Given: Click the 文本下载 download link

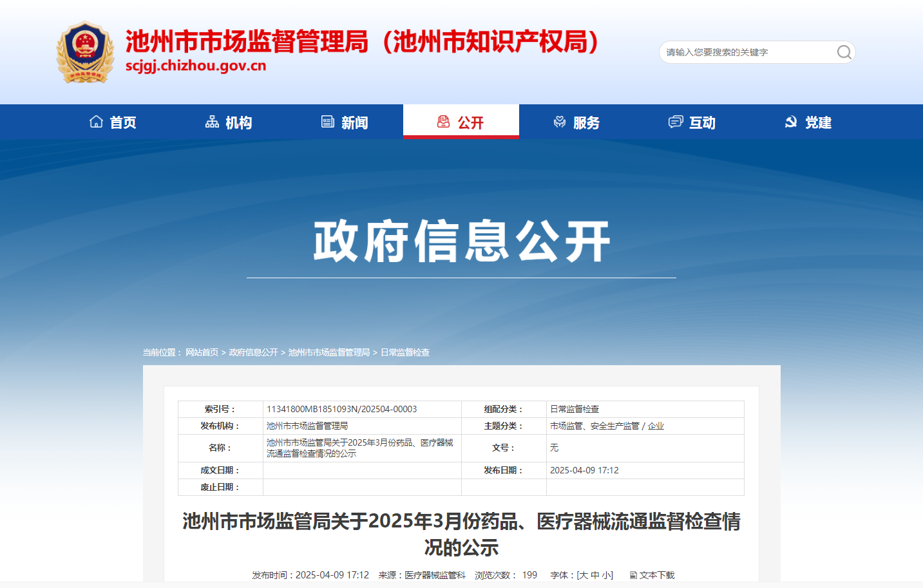Looking at the screenshot, I should pos(656,575).
